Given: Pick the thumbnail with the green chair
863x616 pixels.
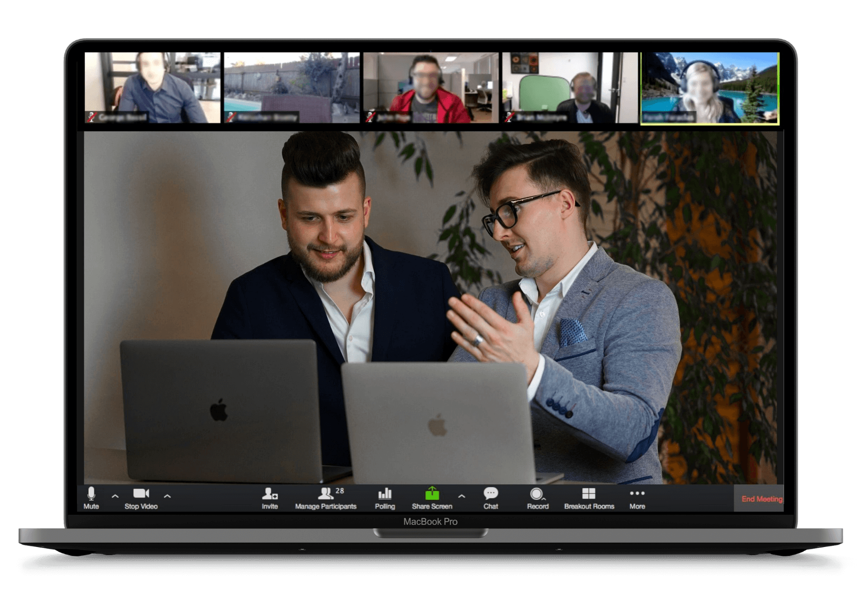Looking at the screenshot, I should tap(570, 88).
